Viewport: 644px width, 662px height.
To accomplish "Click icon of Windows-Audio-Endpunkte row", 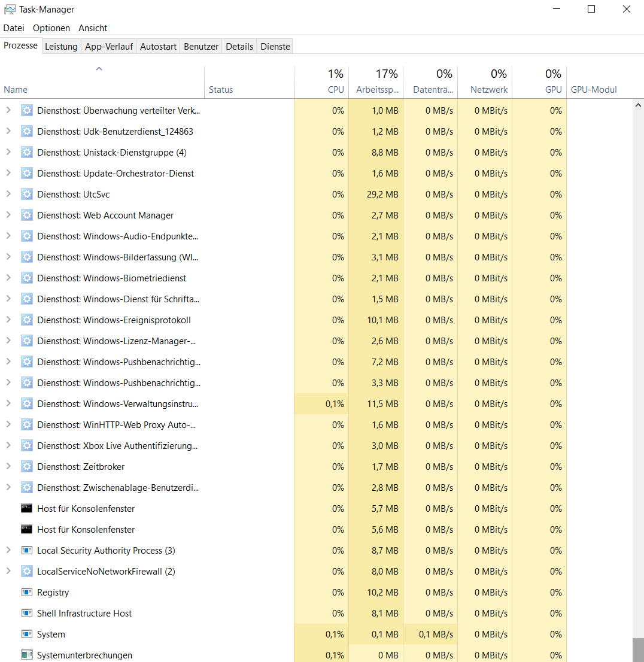I will (x=26, y=236).
